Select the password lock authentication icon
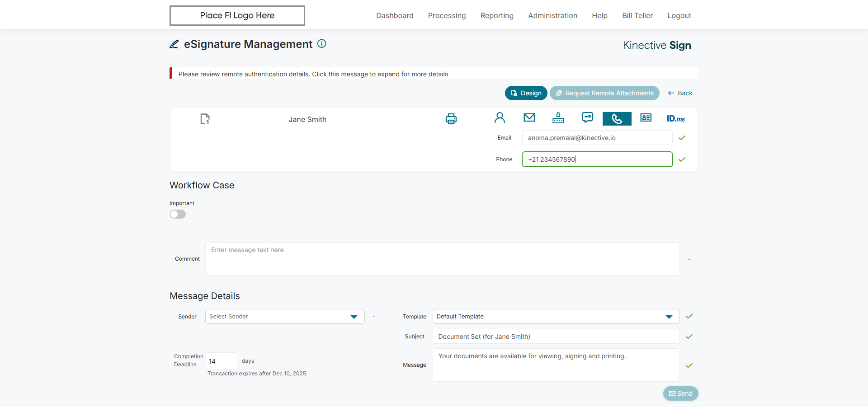The image size is (868, 407). (558, 118)
